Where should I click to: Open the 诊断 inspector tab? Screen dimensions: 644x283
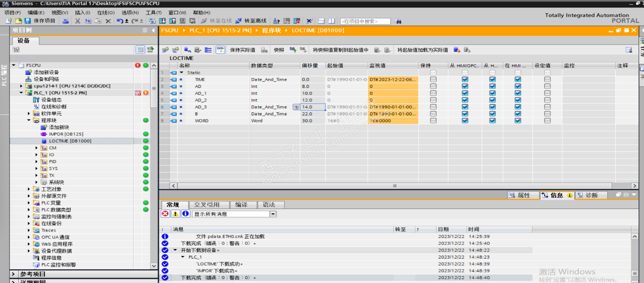[x=592, y=195]
